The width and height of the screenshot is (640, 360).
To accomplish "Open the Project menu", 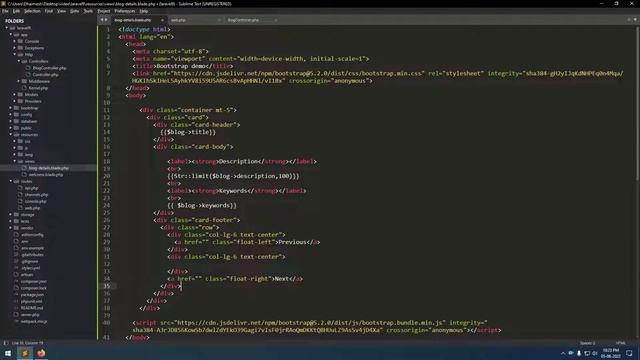I will (x=104, y=11).
